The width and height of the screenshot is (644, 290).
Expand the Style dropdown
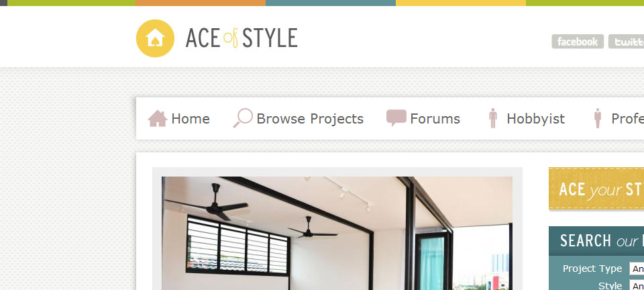637,285
